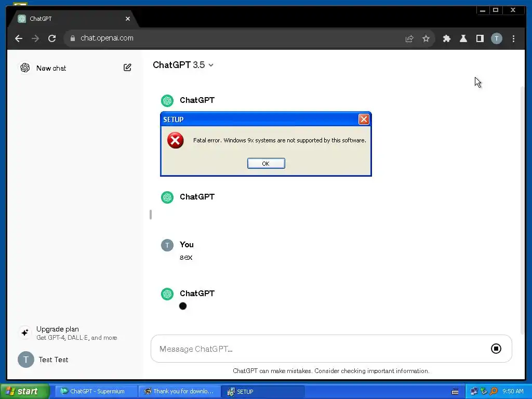Viewport: 532px width, 399px height.
Task: Click the Upgrade plan sparkle icon
Action: tap(25, 333)
